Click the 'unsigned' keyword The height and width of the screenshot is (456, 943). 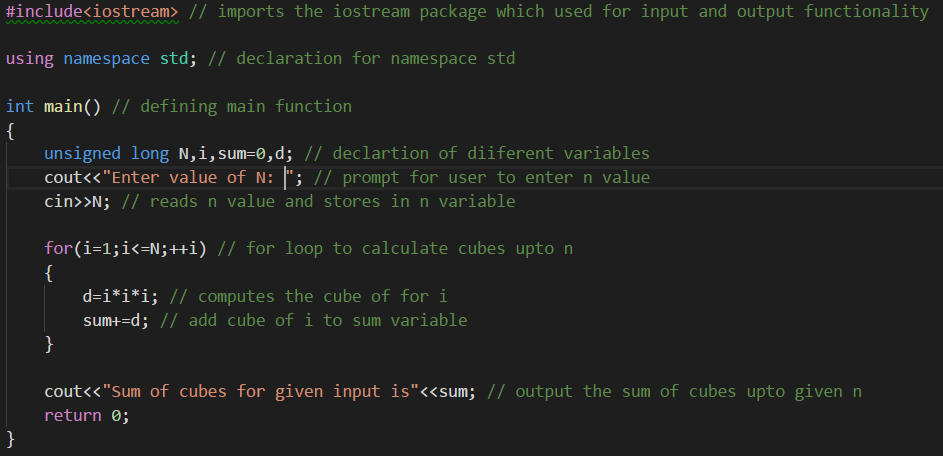tap(82, 153)
